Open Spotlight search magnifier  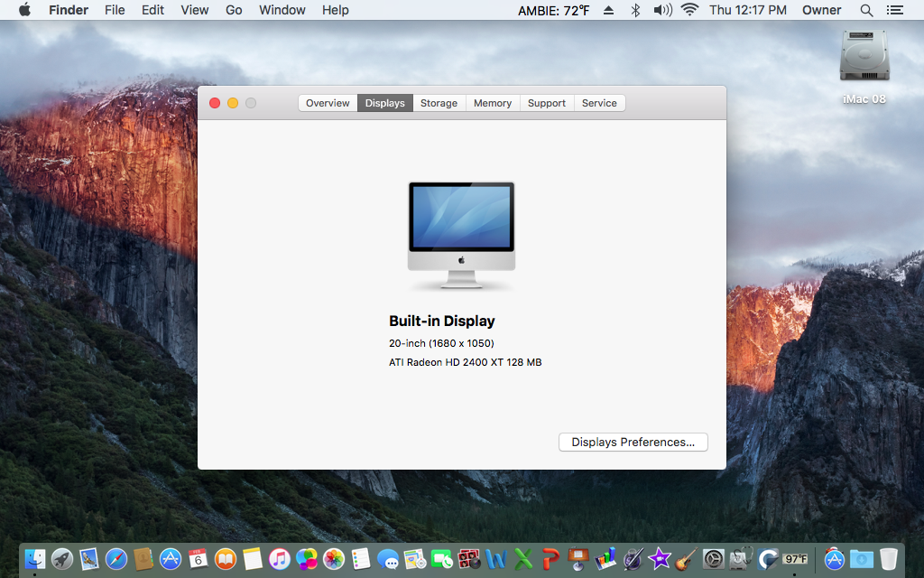866,10
